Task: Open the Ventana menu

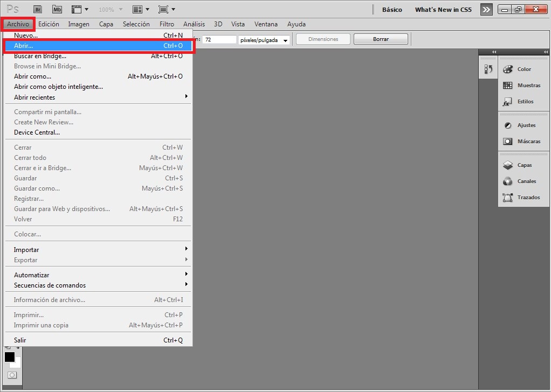Action: coord(266,24)
